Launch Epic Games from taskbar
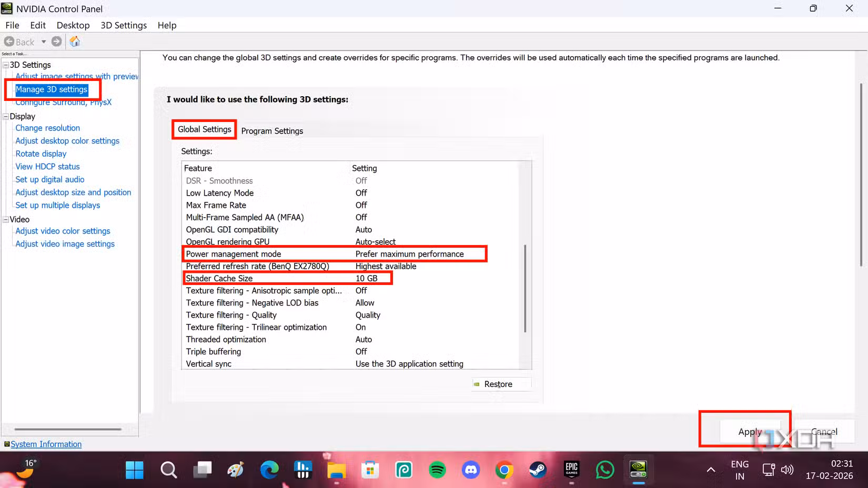Viewport: 868px width, 488px height. point(571,470)
